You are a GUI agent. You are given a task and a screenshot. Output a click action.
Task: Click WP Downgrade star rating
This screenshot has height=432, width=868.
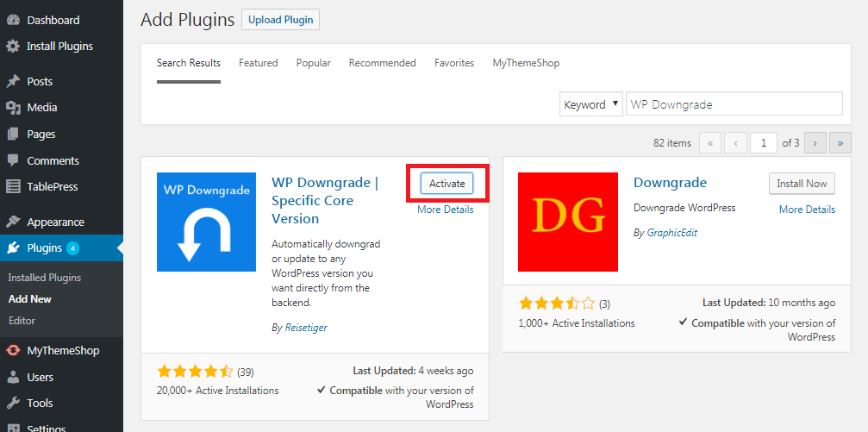tap(195, 371)
